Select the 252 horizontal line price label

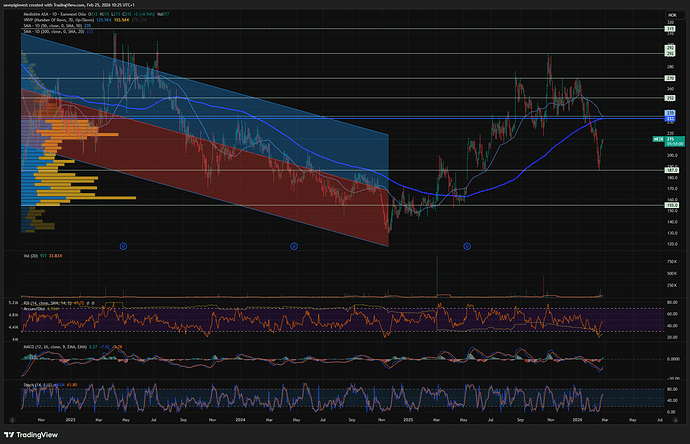671,98
